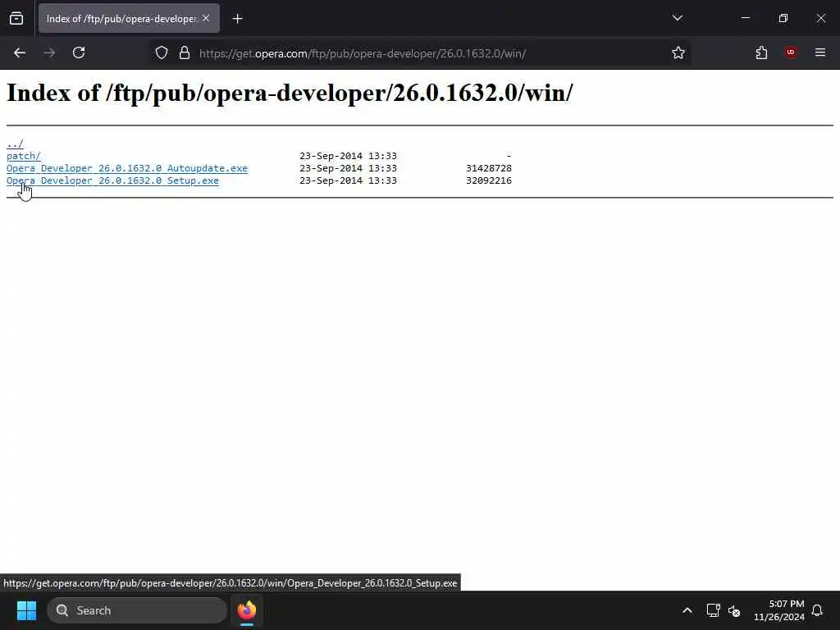This screenshot has height=630, width=840.
Task: Click the forward navigation arrow
Action: (49, 52)
